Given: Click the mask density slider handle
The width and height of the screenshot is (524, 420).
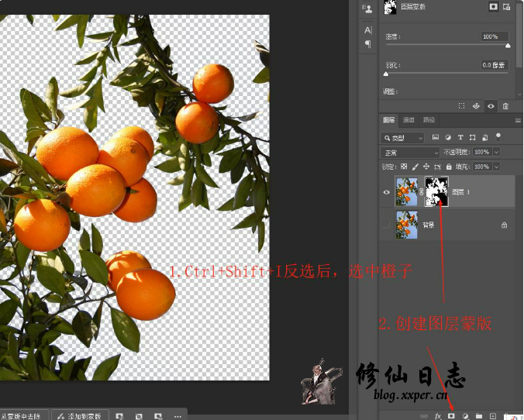Looking at the screenshot, I should 508,46.
